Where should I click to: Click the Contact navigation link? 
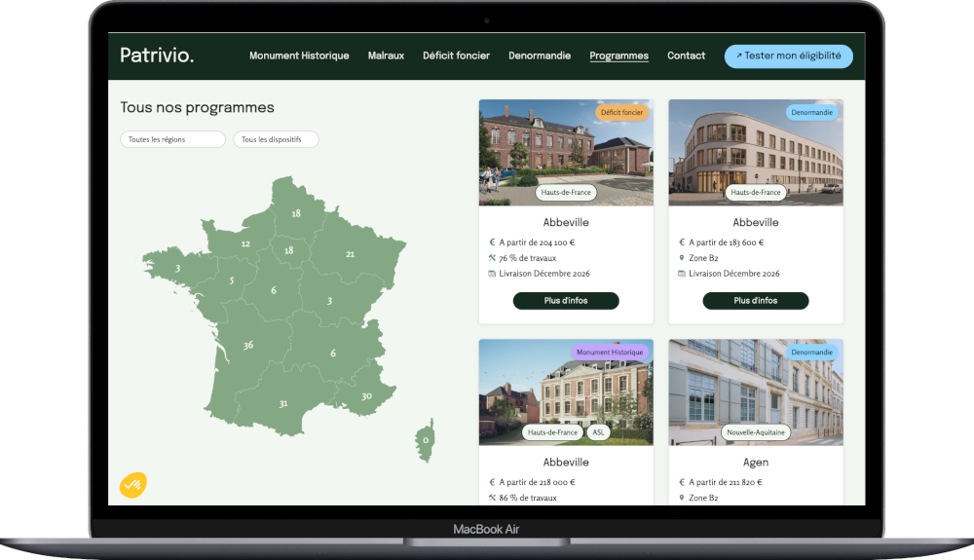[x=686, y=56]
